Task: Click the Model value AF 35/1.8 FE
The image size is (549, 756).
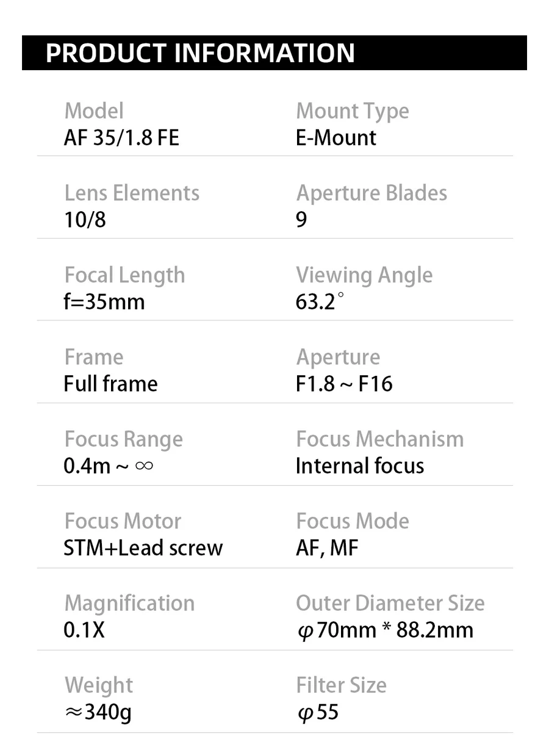Action: [121, 138]
